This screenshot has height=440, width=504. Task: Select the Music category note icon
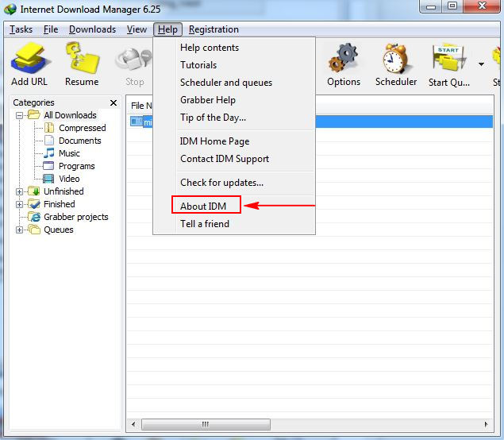(x=49, y=153)
